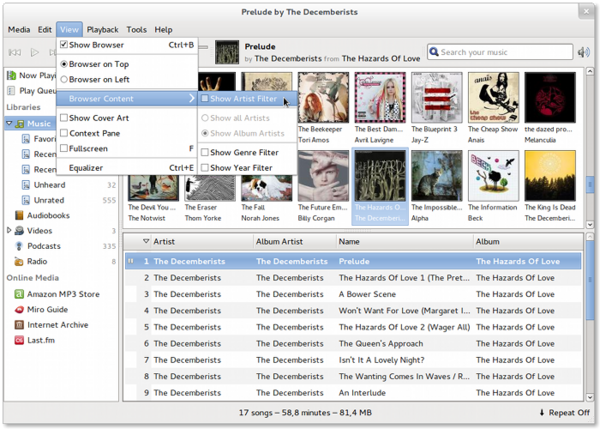
Task: Open the Audiobooks library
Action: [x=50, y=215]
